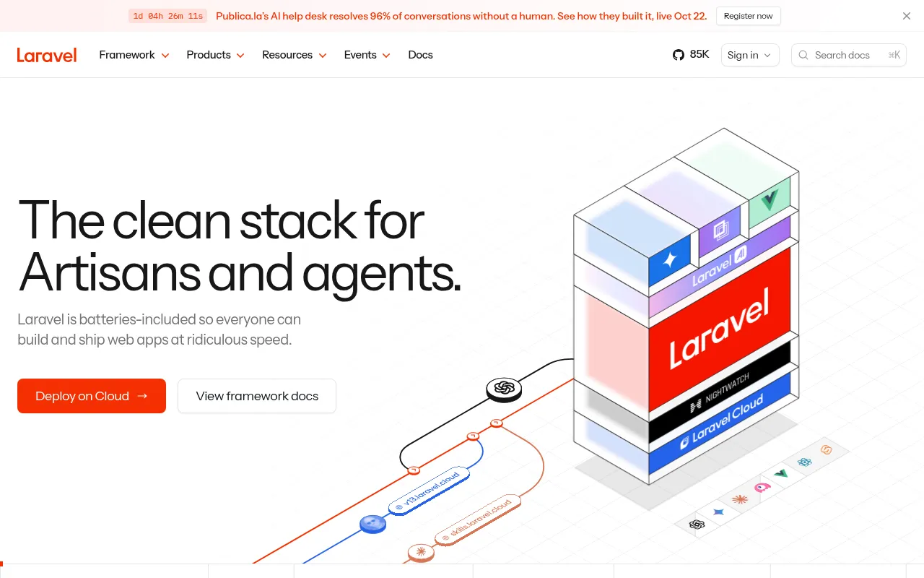
Task: Click the skills.laravel.cloud label
Action: pyautogui.click(x=478, y=520)
